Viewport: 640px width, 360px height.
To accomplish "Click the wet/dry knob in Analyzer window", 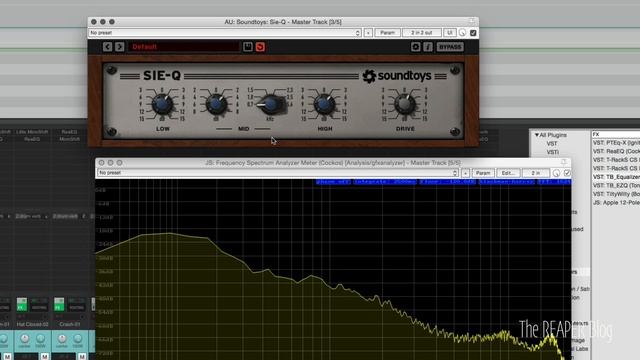I will click(556, 173).
